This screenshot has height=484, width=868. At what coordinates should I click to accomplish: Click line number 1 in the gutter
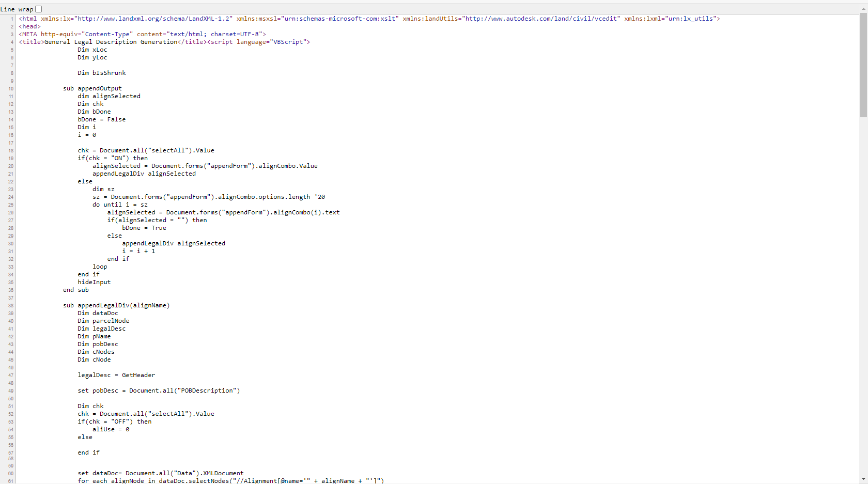point(11,19)
